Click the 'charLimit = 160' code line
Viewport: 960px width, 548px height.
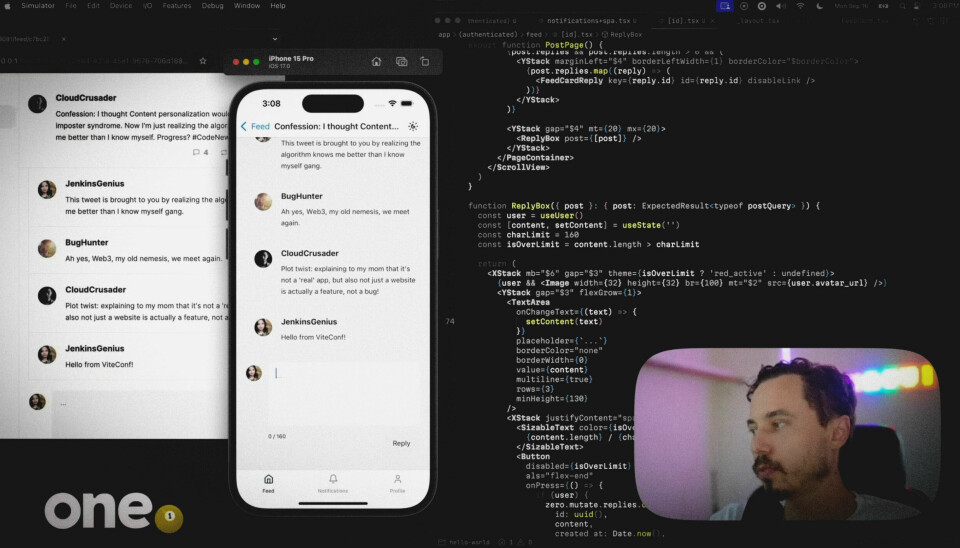coord(528,235)
